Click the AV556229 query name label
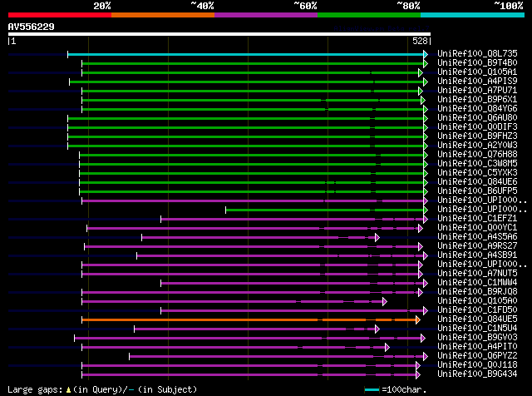This screenshot has width=532, height=396. (x=32, y=27)
